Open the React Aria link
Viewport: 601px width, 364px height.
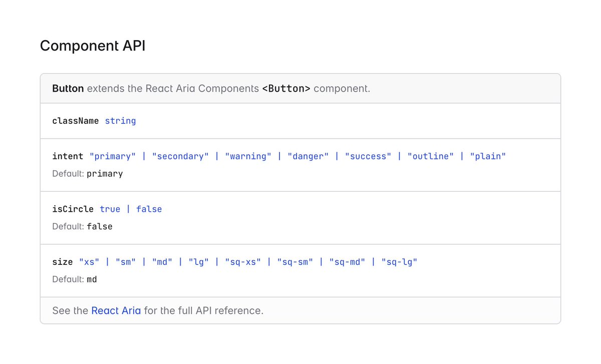116,310
